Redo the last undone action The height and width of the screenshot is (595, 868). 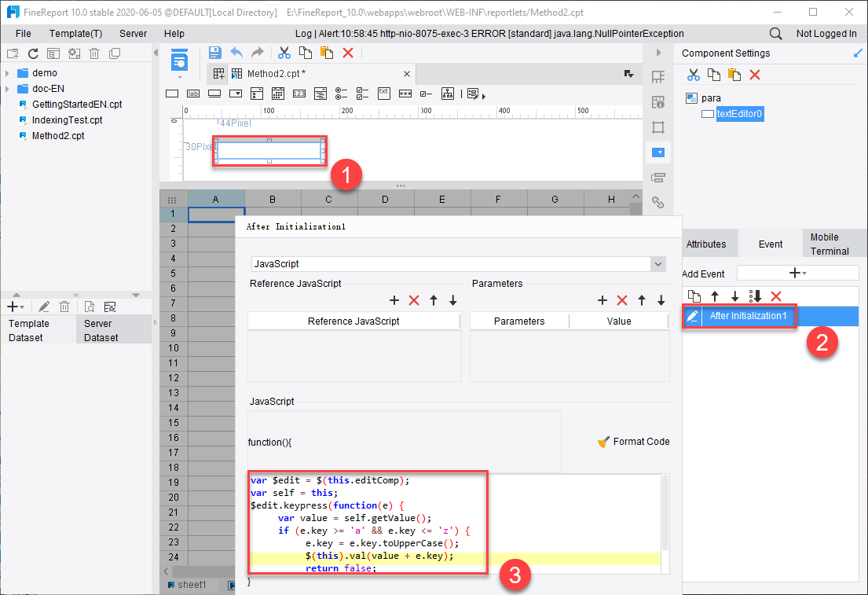coord(258,53)
